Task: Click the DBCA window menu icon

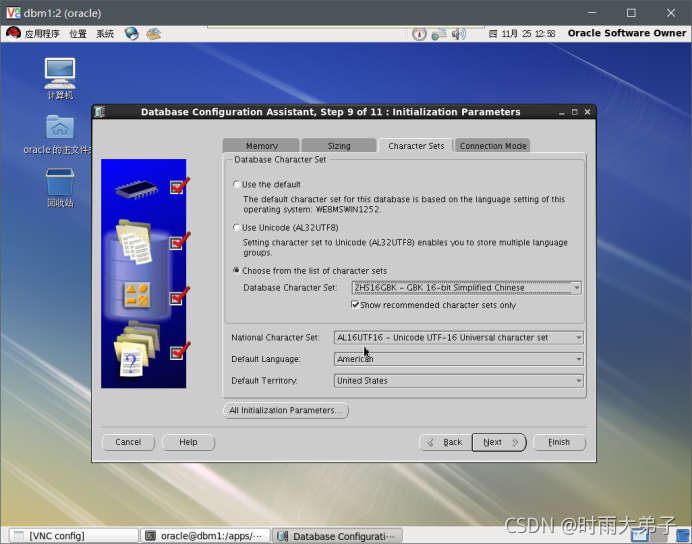Action: (x=100, y=112)
